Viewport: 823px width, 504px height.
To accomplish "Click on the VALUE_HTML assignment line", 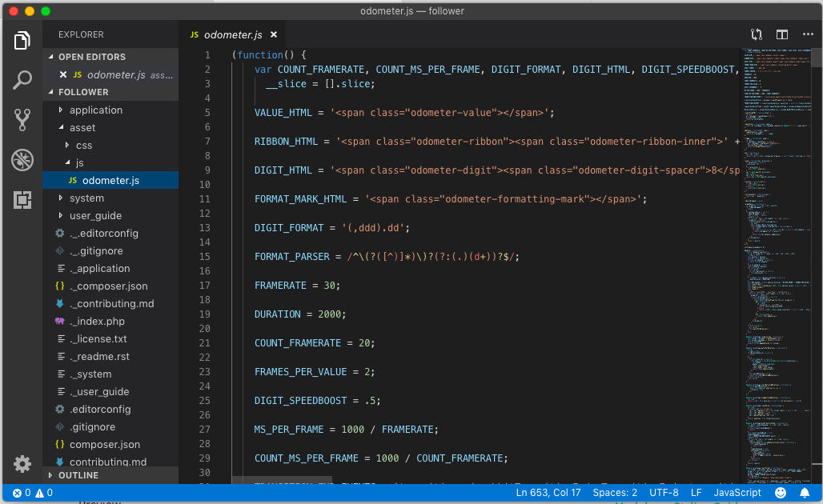I will 404,113.
